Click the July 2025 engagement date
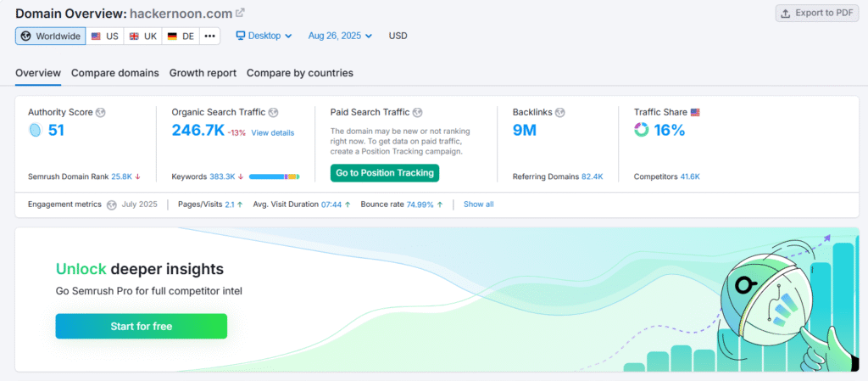868x381 pixels. tap(140, 205)
